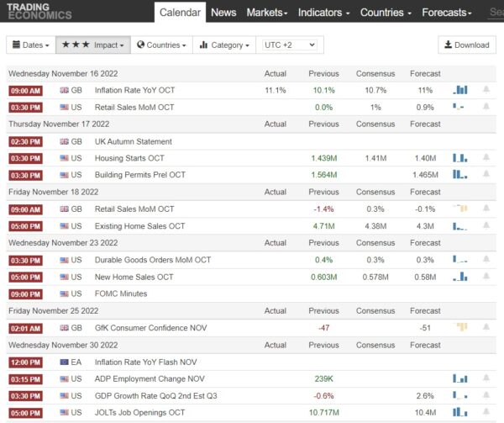This screenshot has width=504, height=423.
Task: Click the chart icon for Building Permits Prel OCT
Action: [x=460, y=175]
